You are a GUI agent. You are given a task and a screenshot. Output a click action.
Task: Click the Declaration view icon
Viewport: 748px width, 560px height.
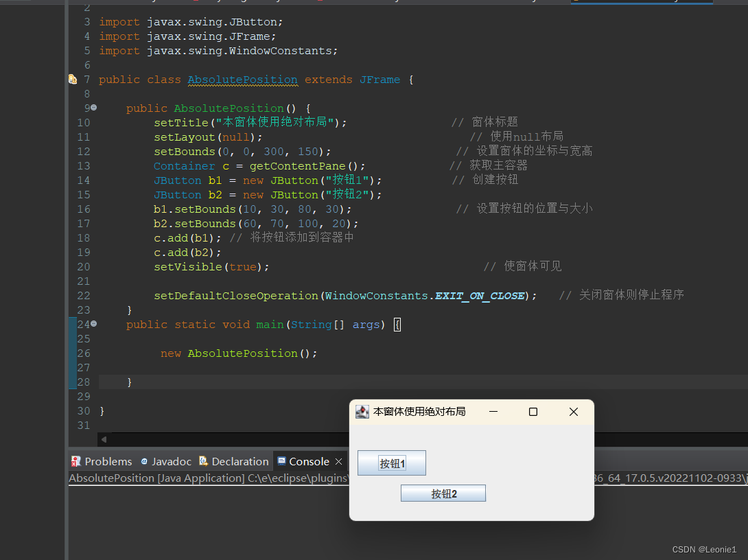click(x=203, y=461)
